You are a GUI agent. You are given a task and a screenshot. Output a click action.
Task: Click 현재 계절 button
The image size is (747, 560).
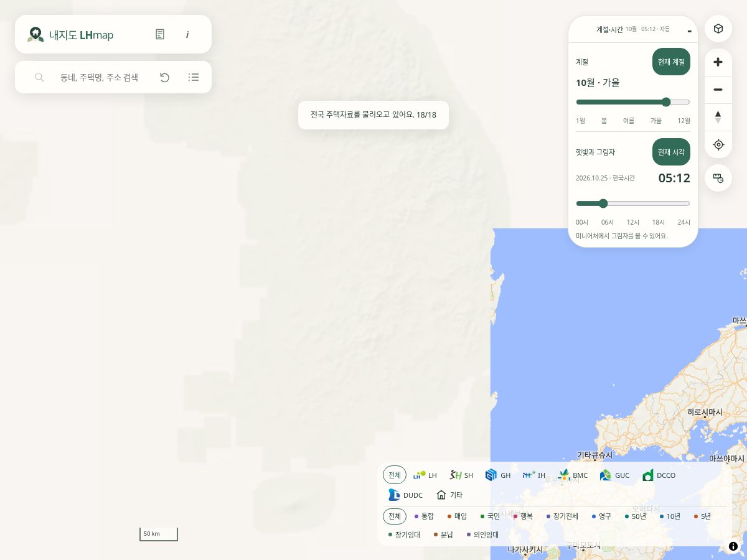pos(671,62)
